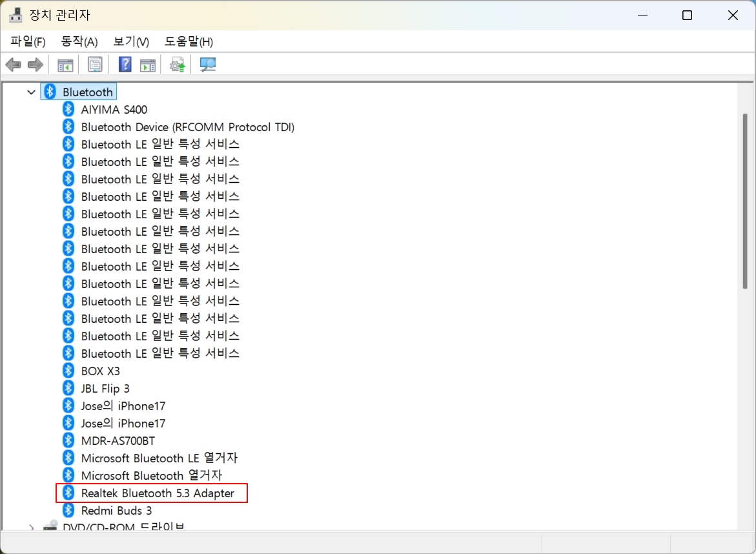The image size is (756, 554).
Task: Open the 파일(F) menu
Action: click(28, 41)
